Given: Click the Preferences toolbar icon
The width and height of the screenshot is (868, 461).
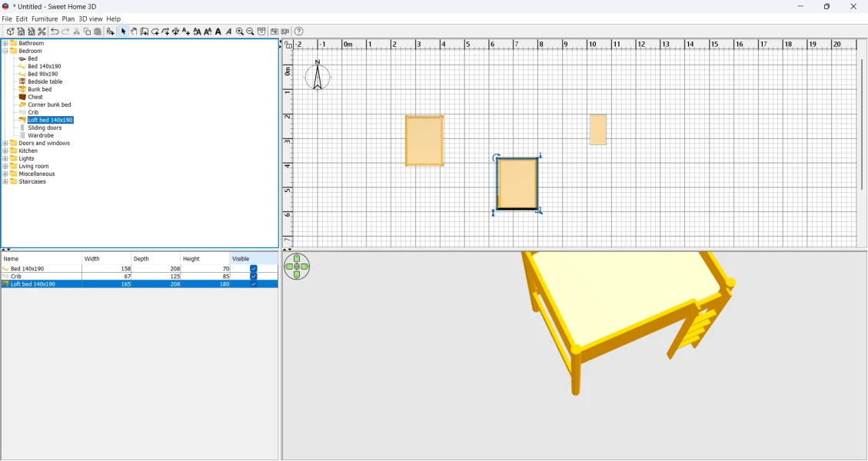Looking at the screenshot, I should click(x=42, y=32).
